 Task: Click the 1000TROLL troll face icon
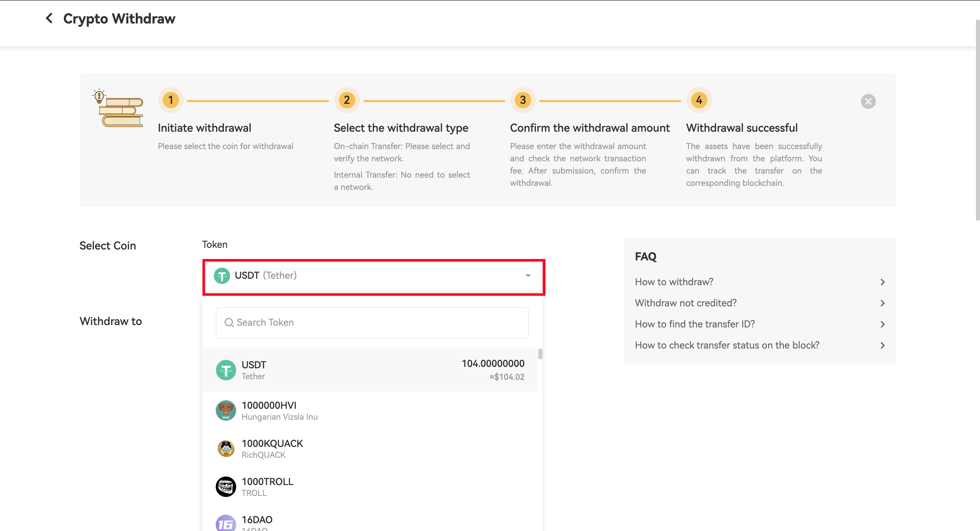click(x=226, y=486)
